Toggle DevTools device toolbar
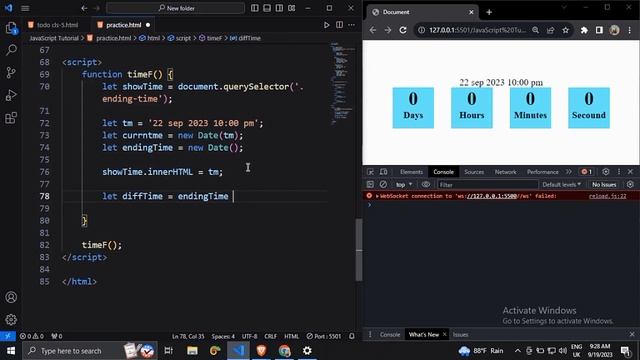The height and width of the screenshot is (360, 640). (384, 172)
